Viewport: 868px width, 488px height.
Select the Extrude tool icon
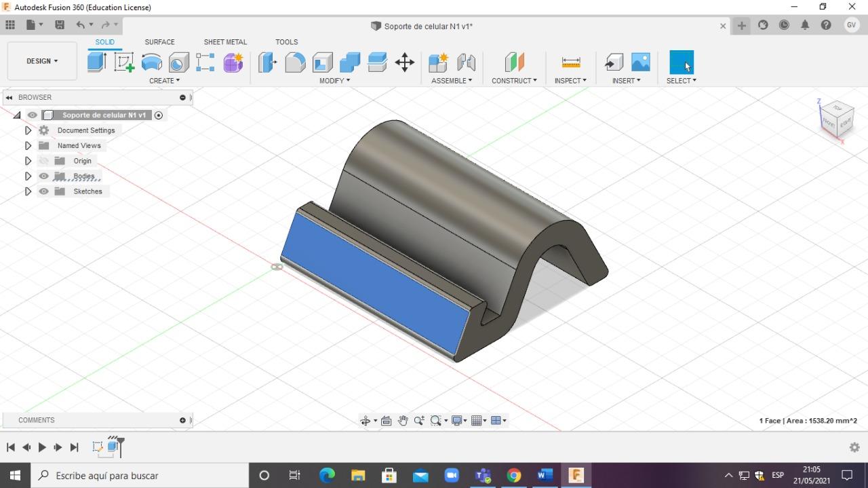pyautogui.click(x=97, y=62)
